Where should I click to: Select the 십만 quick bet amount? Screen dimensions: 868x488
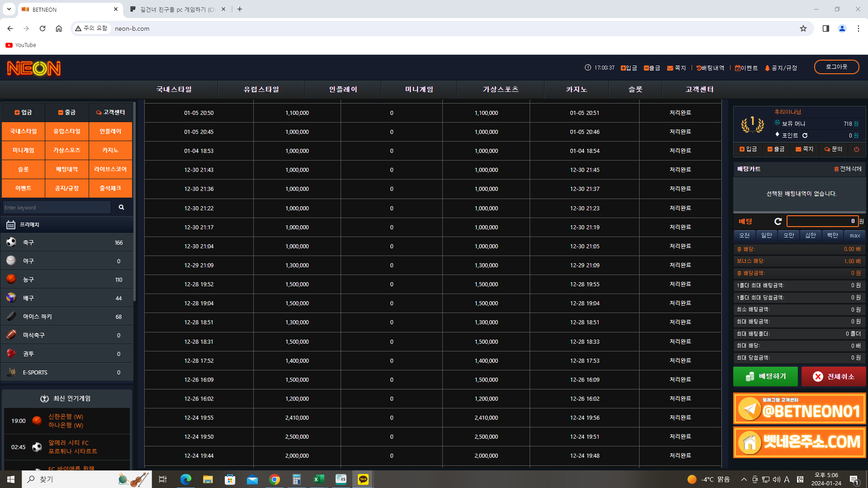(x=810, y=235)
